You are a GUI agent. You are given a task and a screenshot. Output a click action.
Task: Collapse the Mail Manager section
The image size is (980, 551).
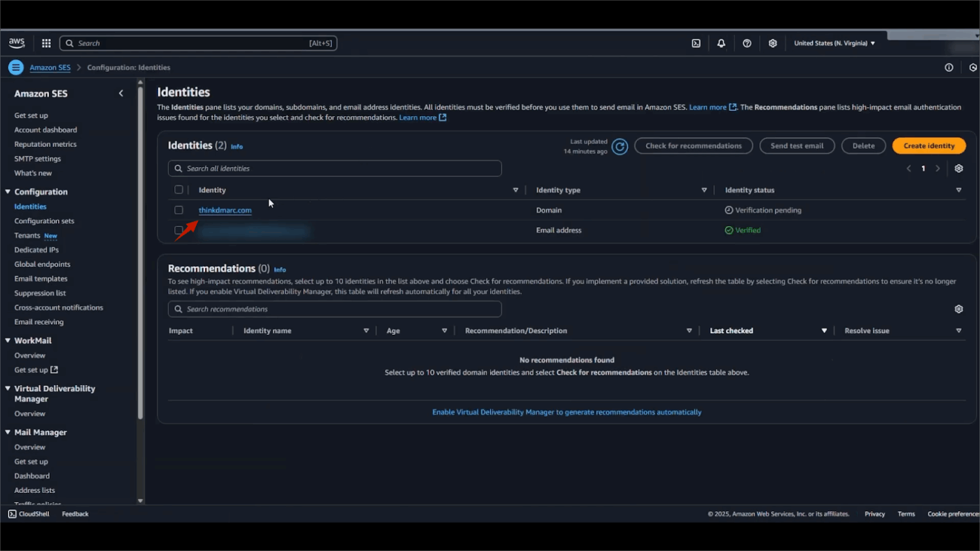pyautogui.click(x=8, y=432)
